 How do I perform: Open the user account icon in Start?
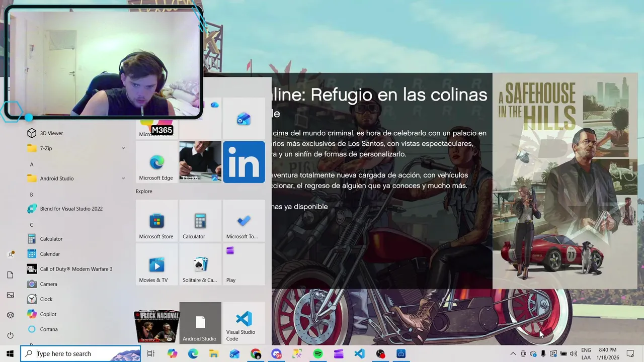(10, 254)
